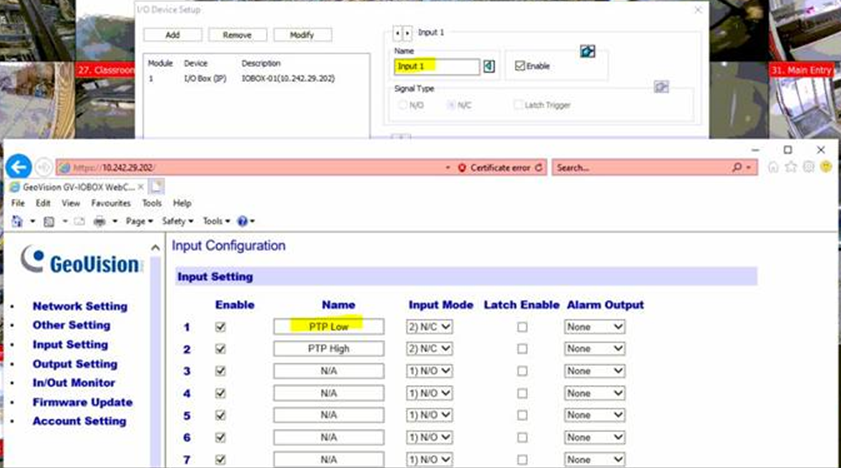The width and height of the screenshot is (841, 468).
Task: Open the File menu
Action: click(18, 203)
